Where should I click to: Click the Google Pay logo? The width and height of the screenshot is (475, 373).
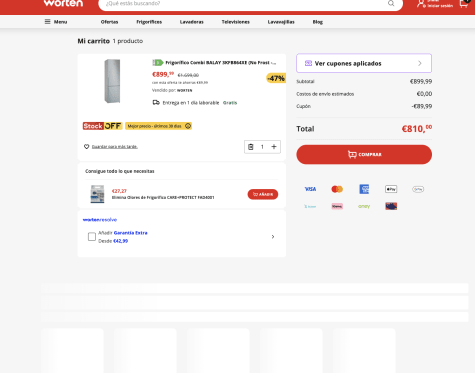[418, 189]
